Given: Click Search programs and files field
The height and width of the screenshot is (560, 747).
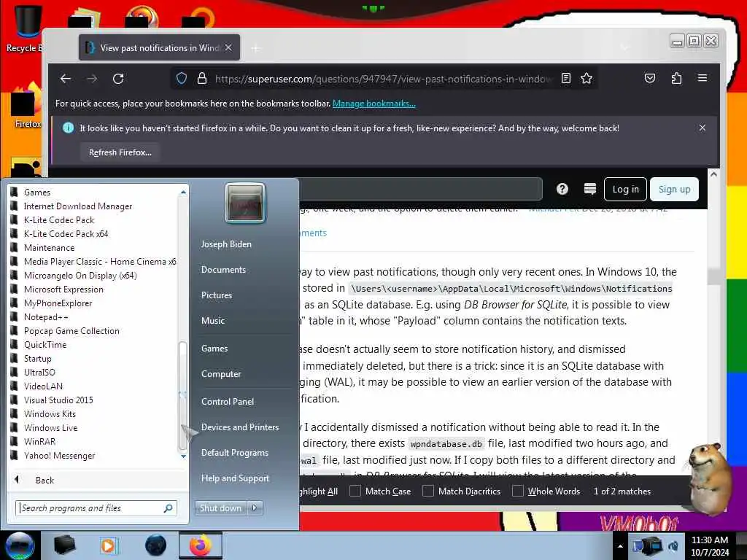Looking at the screenshot, I should coord(96,508).
